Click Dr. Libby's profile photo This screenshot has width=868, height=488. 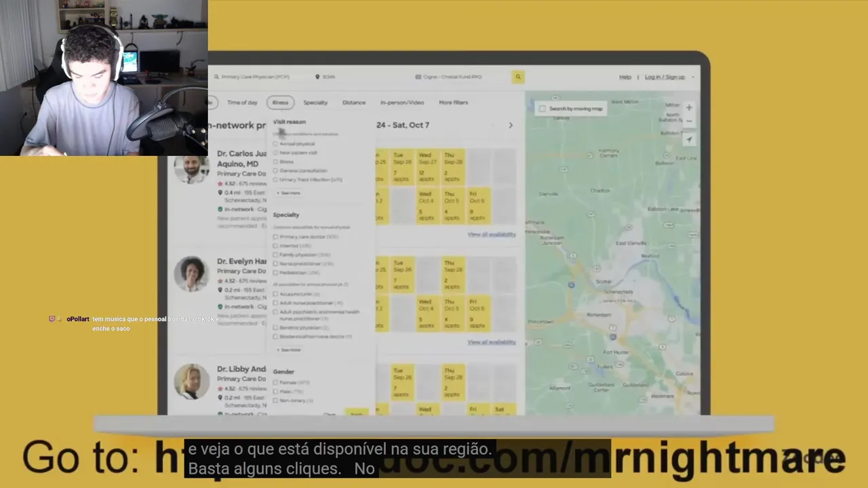click(x=191, y=382)
